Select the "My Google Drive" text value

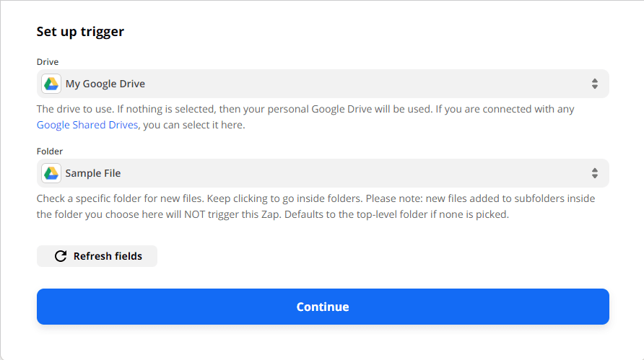click(105, 84)
